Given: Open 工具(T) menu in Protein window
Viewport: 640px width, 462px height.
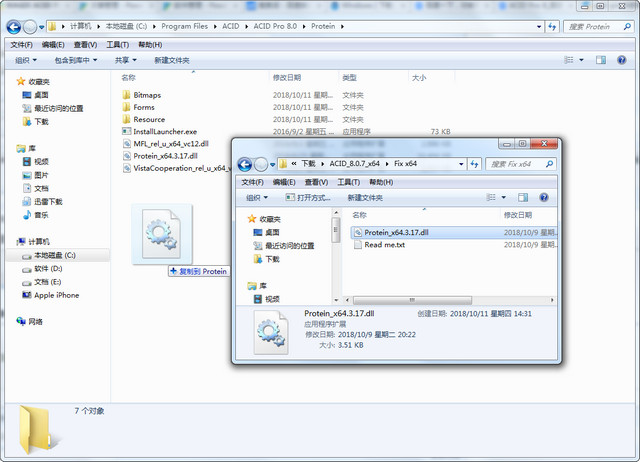Looking at the screenshot, I should 117,44.
